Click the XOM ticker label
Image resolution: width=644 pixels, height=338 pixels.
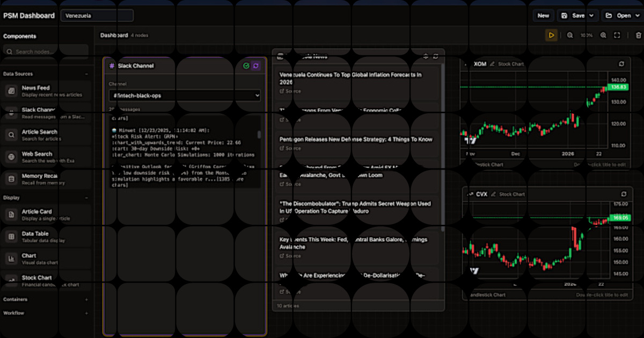pyautogui.click(x=480, y=64)
